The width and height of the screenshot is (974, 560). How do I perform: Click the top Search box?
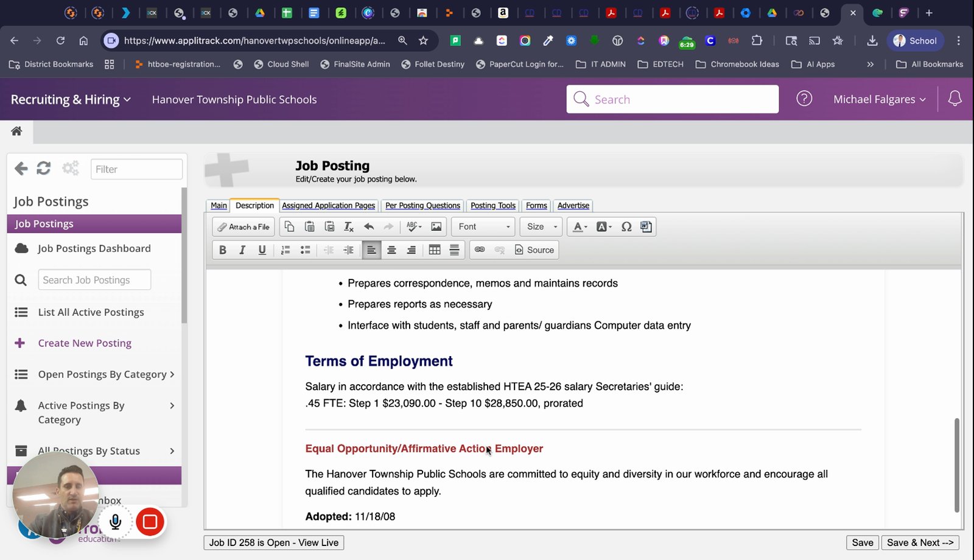[673, 99]
